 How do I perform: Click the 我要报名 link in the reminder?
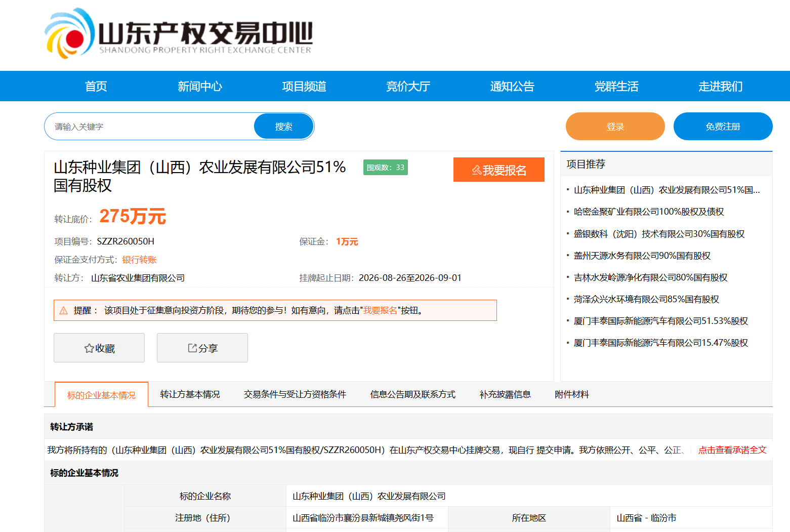pos(380,310)
